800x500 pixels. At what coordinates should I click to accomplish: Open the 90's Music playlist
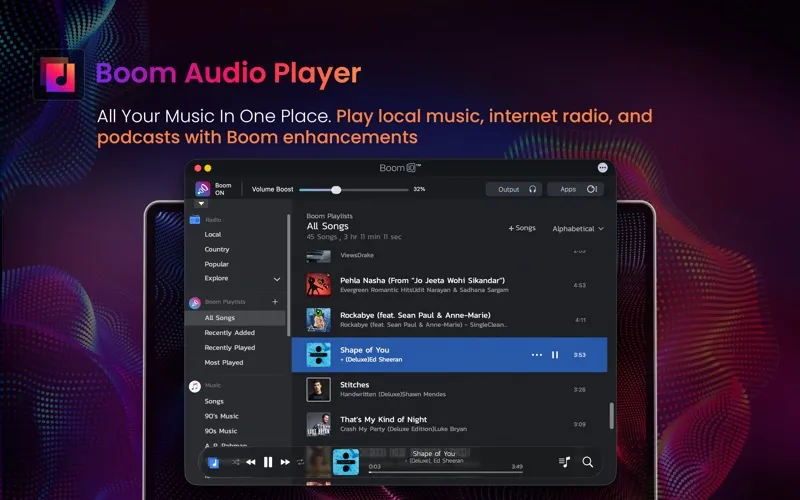(x=221, y=416)
